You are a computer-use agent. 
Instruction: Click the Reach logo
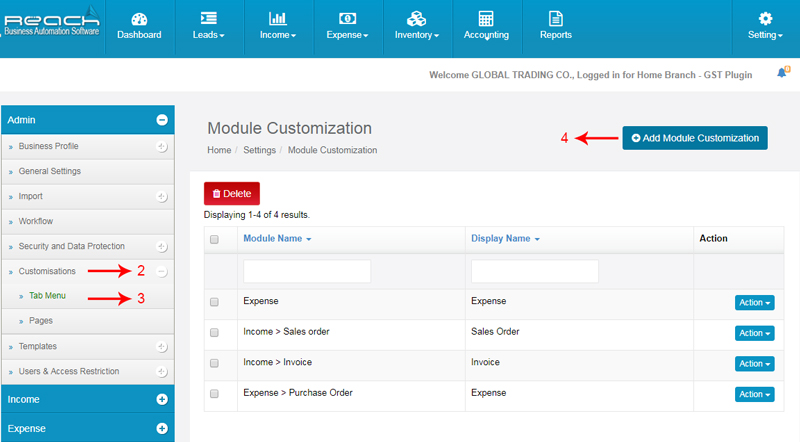pyautogui.click(x=52, y=21)
